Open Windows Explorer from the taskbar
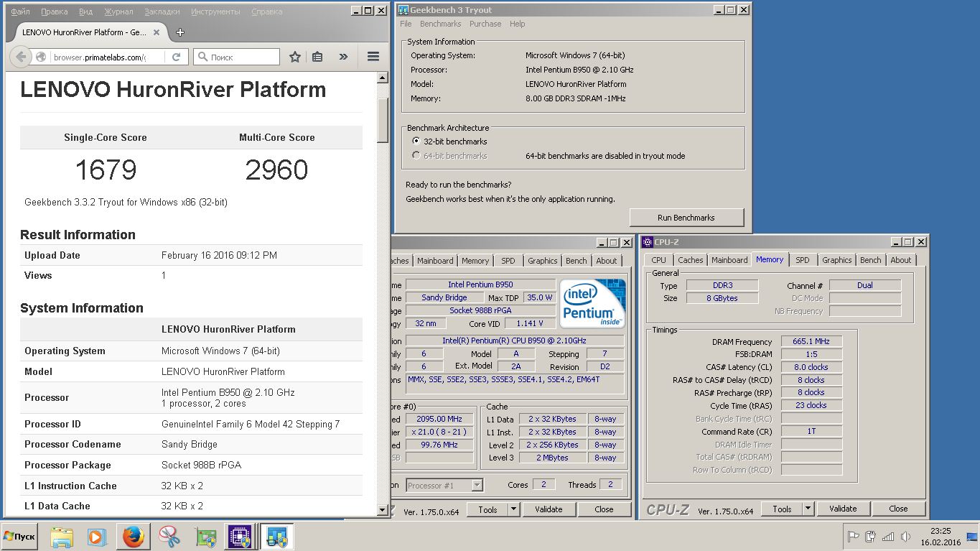980x551 pixels. (62, 537)
